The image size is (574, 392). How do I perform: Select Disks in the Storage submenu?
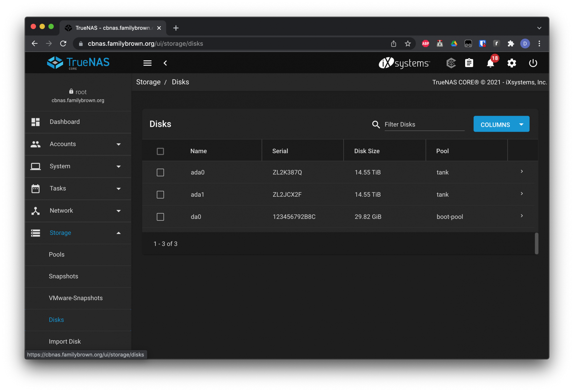[x=78, y=320]
